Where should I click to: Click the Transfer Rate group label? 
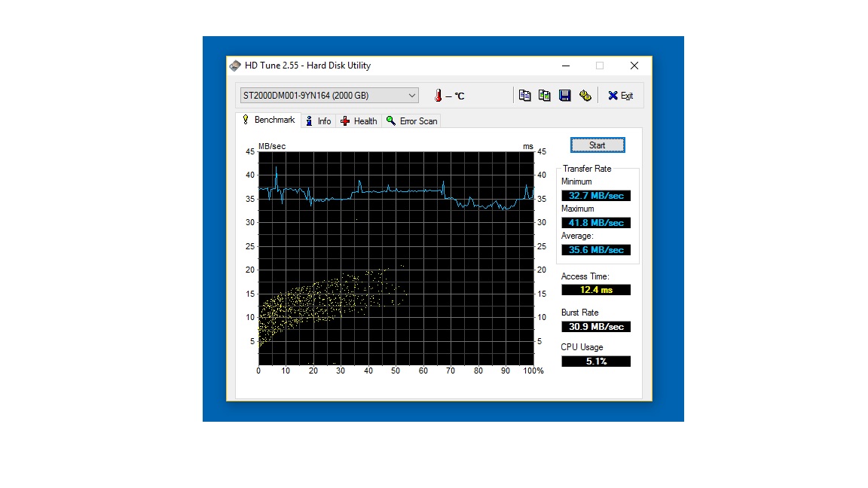(x=587, y=169)
